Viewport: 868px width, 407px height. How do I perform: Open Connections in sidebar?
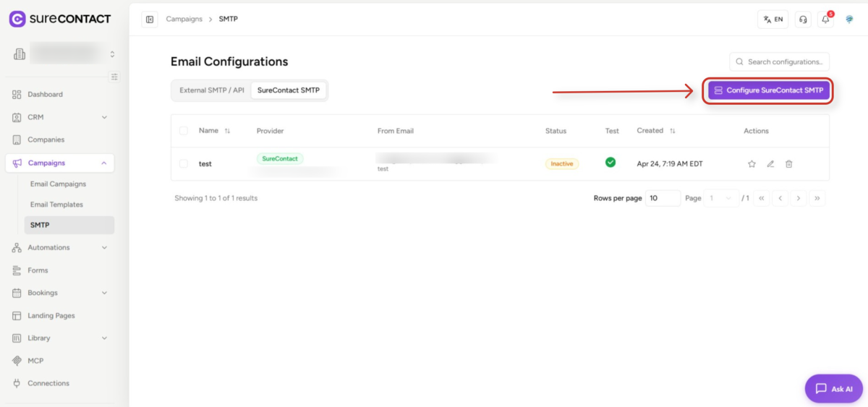click(x=59, y=383)
